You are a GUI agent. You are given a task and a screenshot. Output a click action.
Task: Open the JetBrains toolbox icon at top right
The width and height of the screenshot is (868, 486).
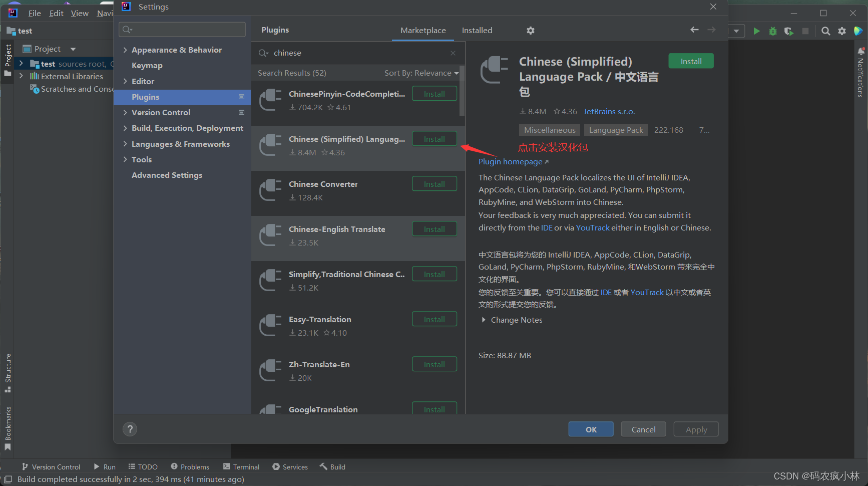pos(858,31)
